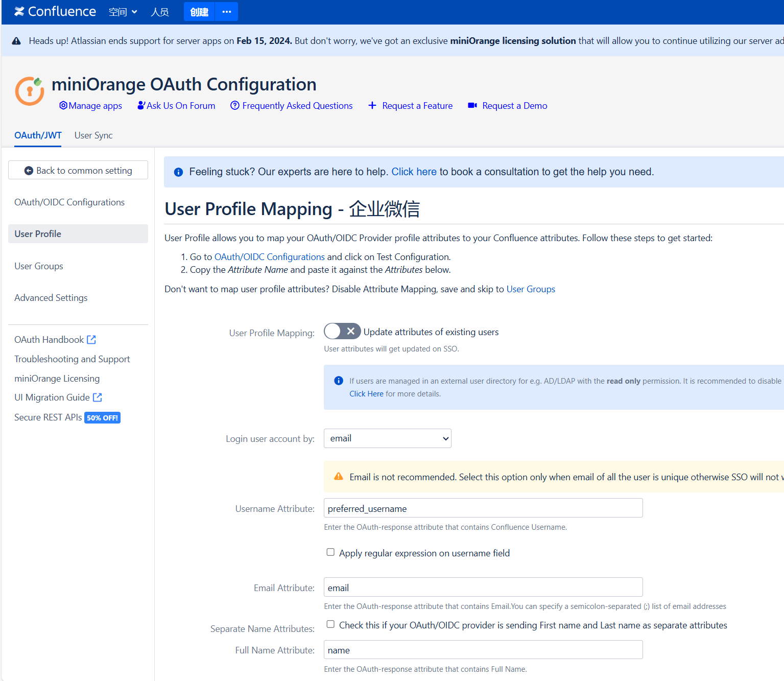Focus the Email Attribute input field
The image size is (784, 681).
click(x=483, y=587)
